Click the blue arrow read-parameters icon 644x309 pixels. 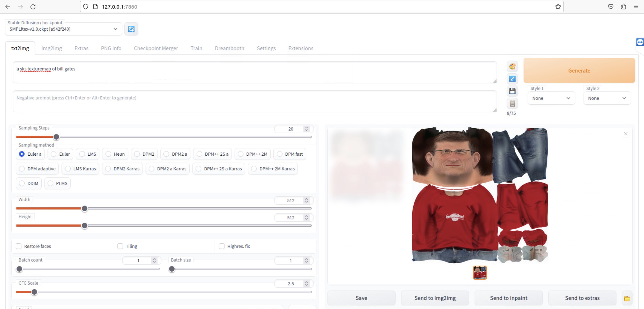[512, 79]
